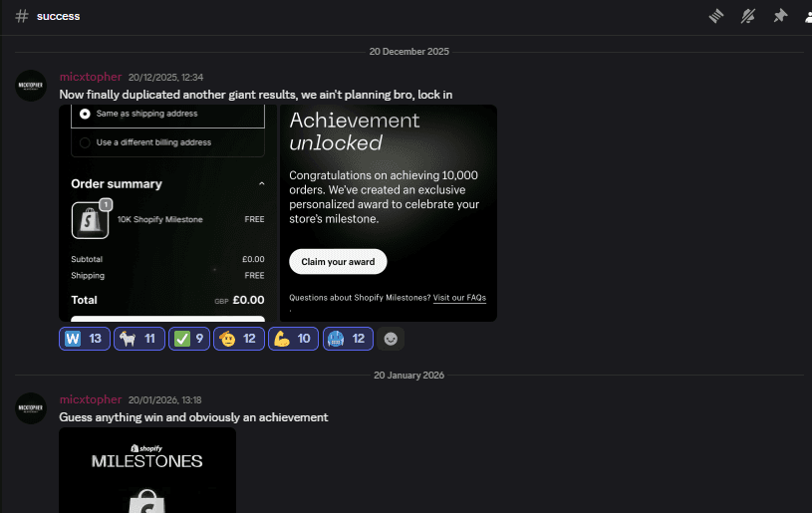This screenshot has height=513, width=812.
Task: Click the success channel name
Action: 58,16
